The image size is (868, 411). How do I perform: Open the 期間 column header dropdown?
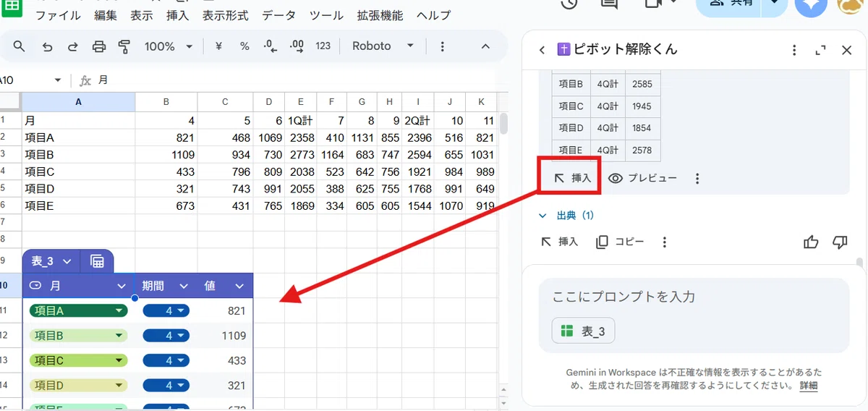183,286
